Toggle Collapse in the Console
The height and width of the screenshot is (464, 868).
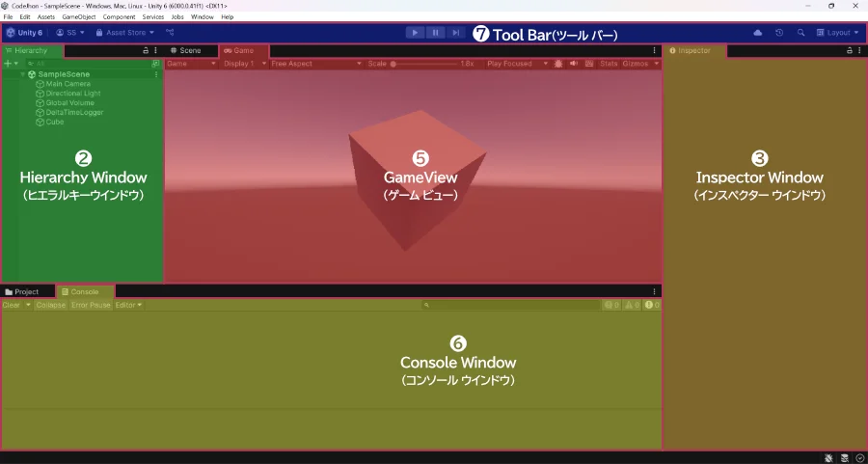point(51,305)
